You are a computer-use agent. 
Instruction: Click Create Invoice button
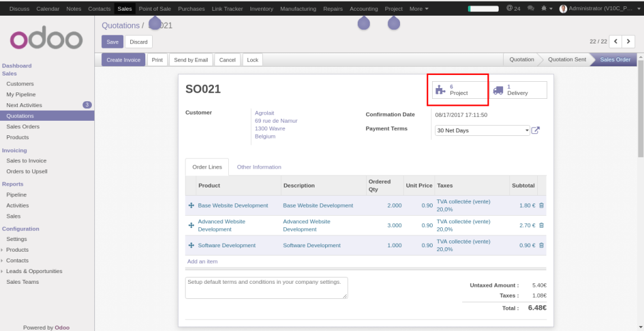click(123, 60)
